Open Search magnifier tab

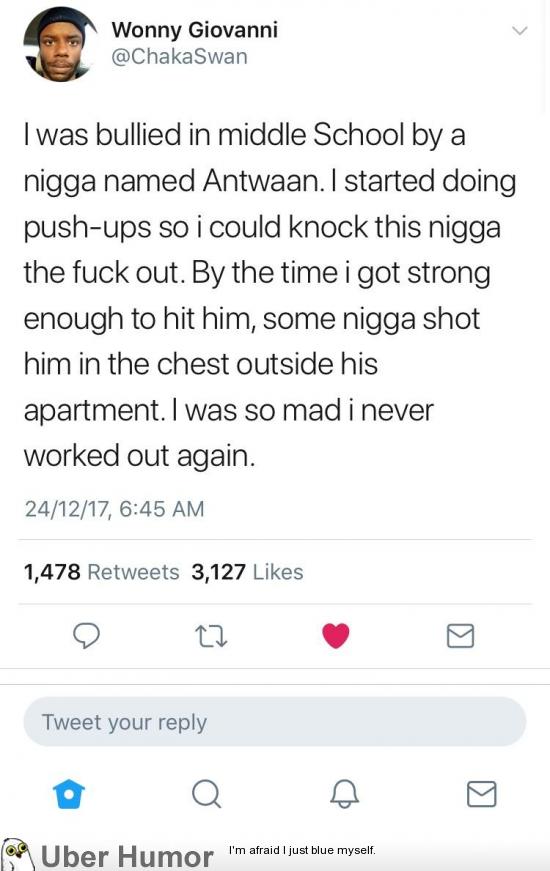point(206,794)
